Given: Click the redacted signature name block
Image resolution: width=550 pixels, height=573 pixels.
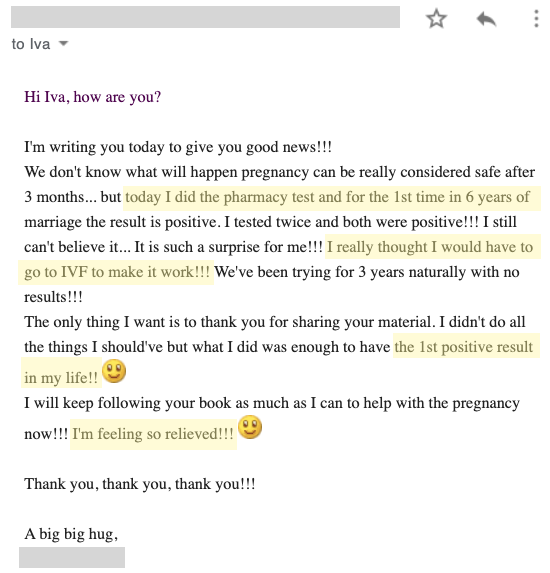Looking at the screenshot, I should point(72,557).
